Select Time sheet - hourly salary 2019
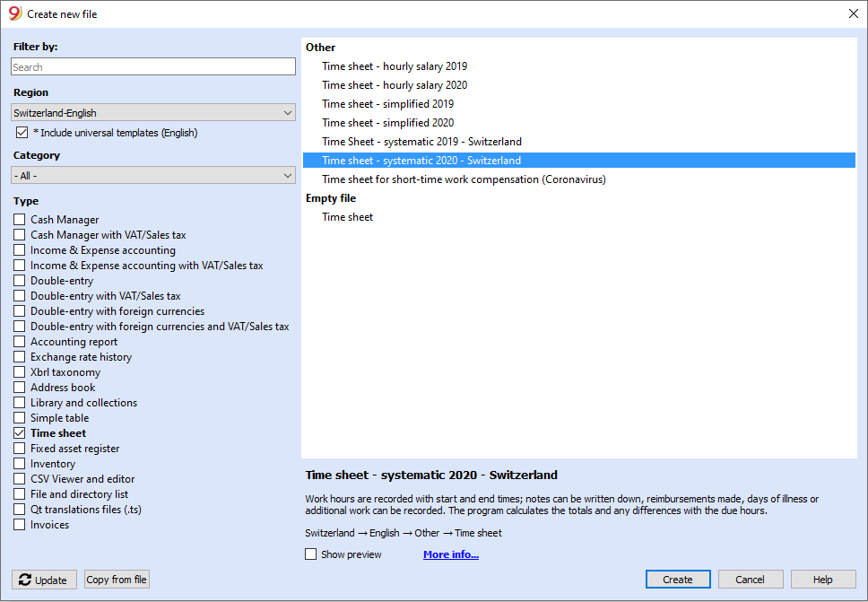868x602 pixels. pos(395,66)
